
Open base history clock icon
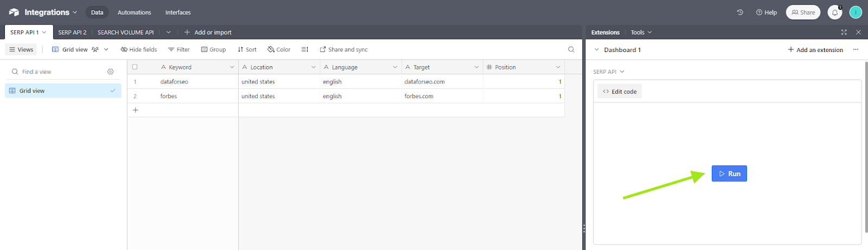(740, 12)
